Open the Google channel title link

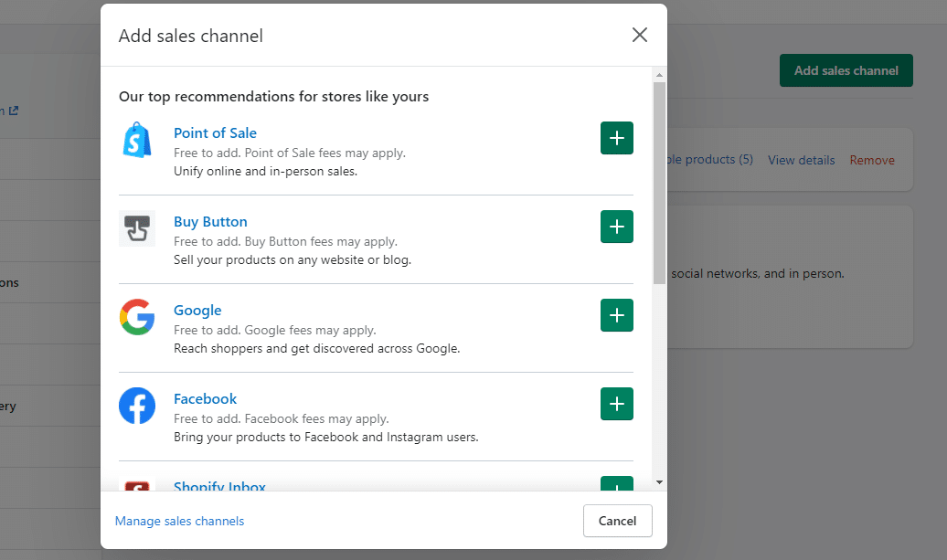[x=197, y=311]
